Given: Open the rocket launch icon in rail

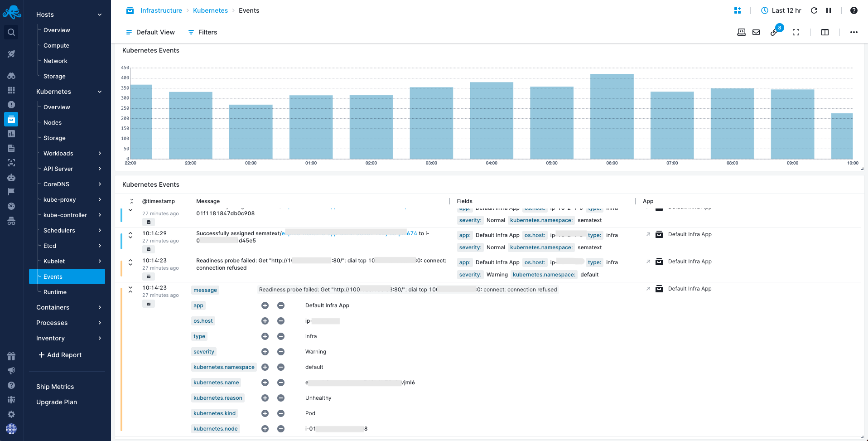Looking at the screenshot, I should tap(11, 54).
